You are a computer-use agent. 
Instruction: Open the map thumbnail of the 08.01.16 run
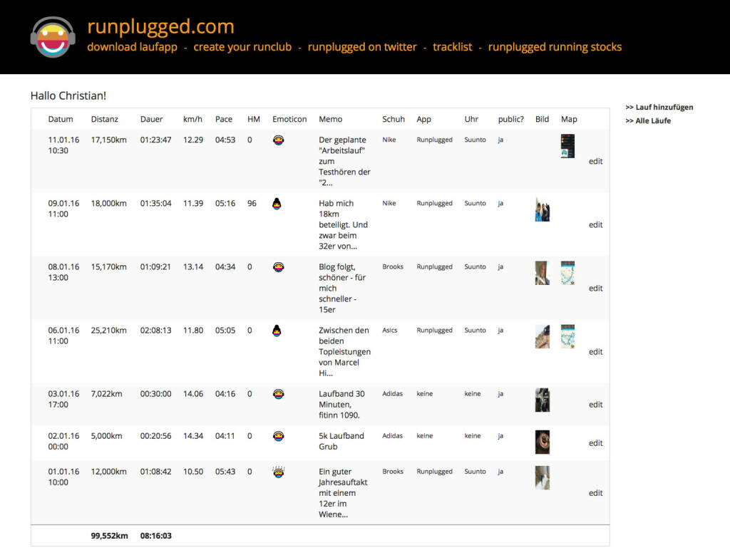567,273
